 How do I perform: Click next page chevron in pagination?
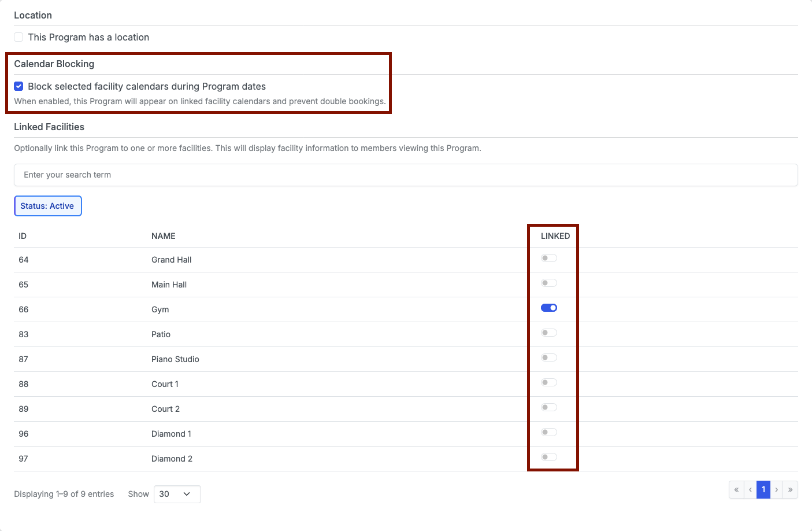click(x=777, y=489)
